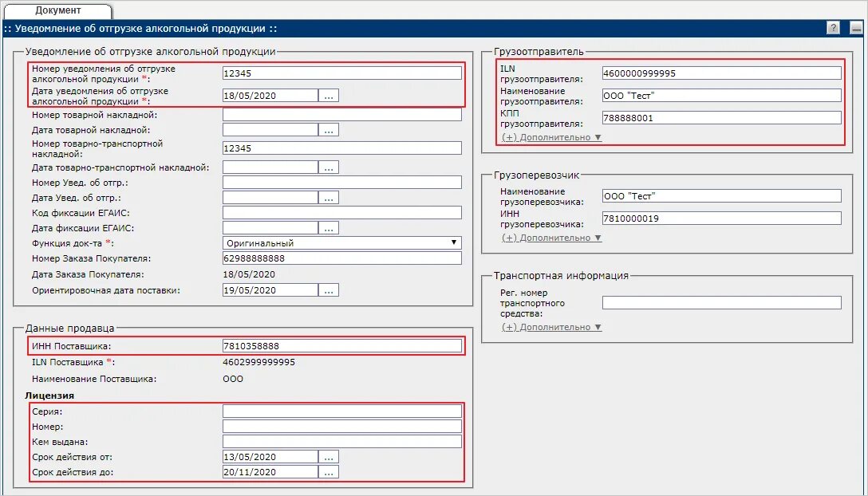Image resolution: width=868 pixels, height=496 pixels.
Task: Click the license Номер field
Action: 342,427
